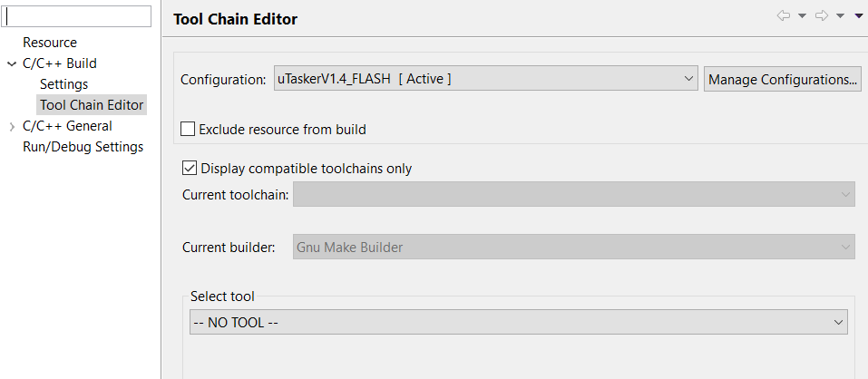Click the Manage Configurations button
Screen dimensions: 868x379
point(783,79)
